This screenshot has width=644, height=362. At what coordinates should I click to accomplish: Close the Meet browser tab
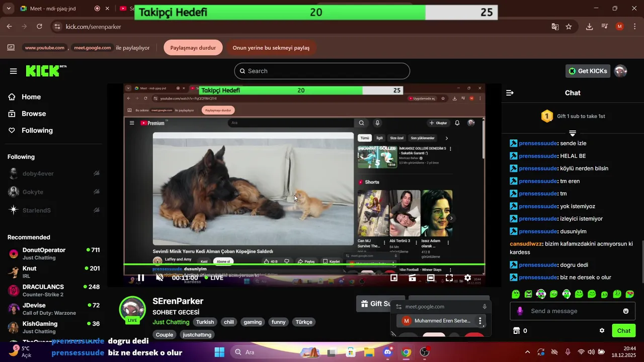(x=107, y=9)
